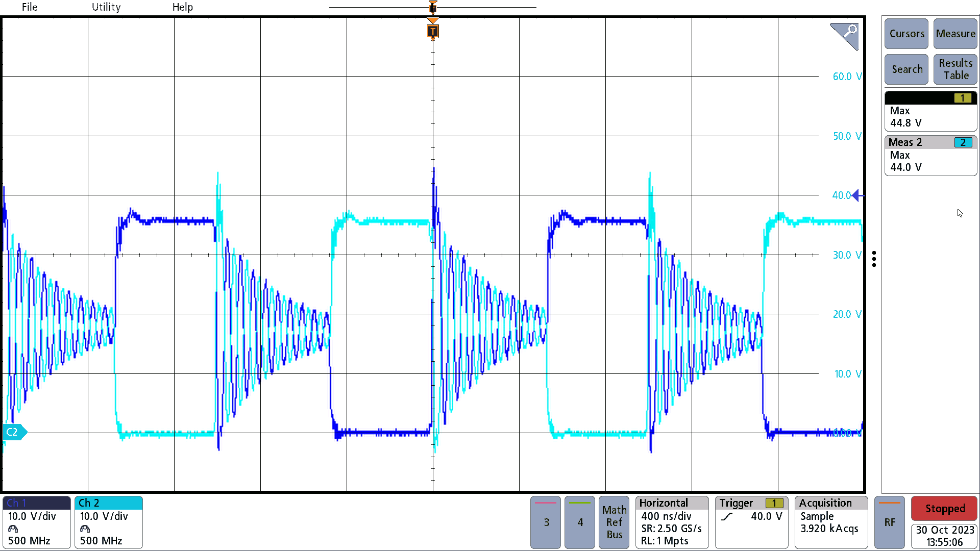Viewport: 980px width, 551px height.
Task: Click the trigger marker on the record overview bar
Action: (433, 7)
